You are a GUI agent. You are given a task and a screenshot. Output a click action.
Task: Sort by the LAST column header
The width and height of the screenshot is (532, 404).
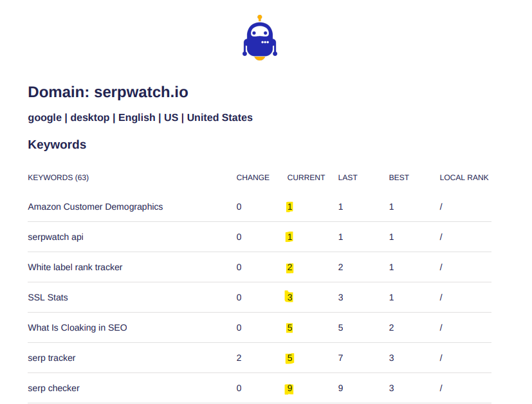pos(347,178)
